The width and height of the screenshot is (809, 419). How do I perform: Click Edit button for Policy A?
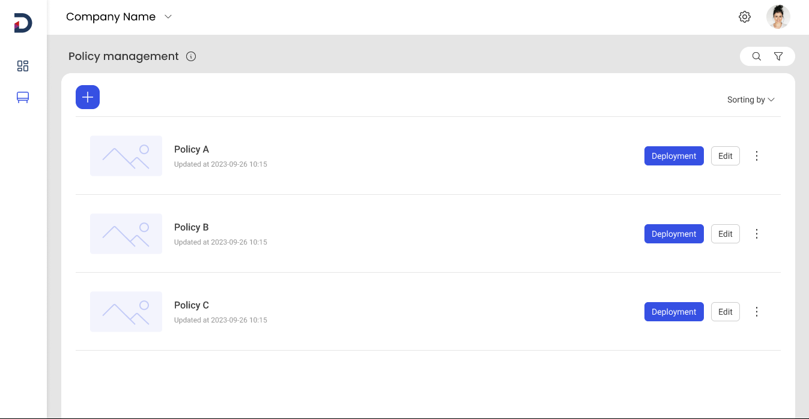coord(725,156)
